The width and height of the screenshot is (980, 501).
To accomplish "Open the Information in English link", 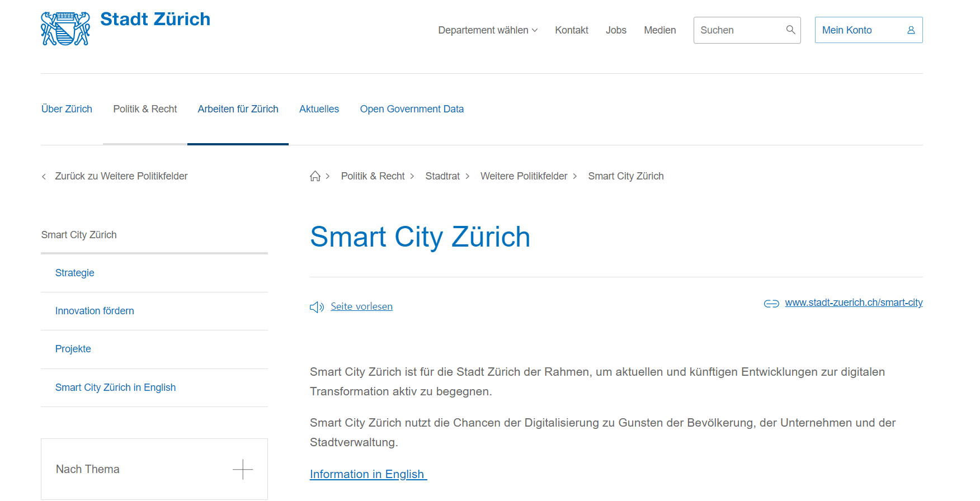I will (368, 474).
